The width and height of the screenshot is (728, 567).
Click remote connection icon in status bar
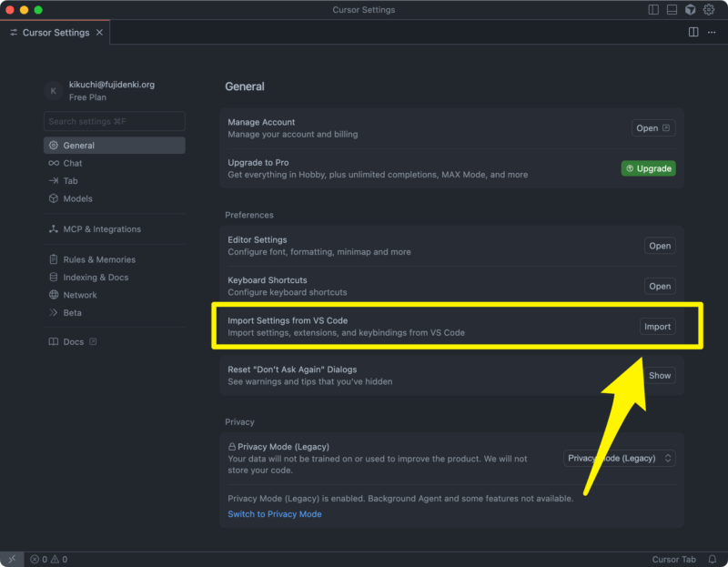coord(12,559)
